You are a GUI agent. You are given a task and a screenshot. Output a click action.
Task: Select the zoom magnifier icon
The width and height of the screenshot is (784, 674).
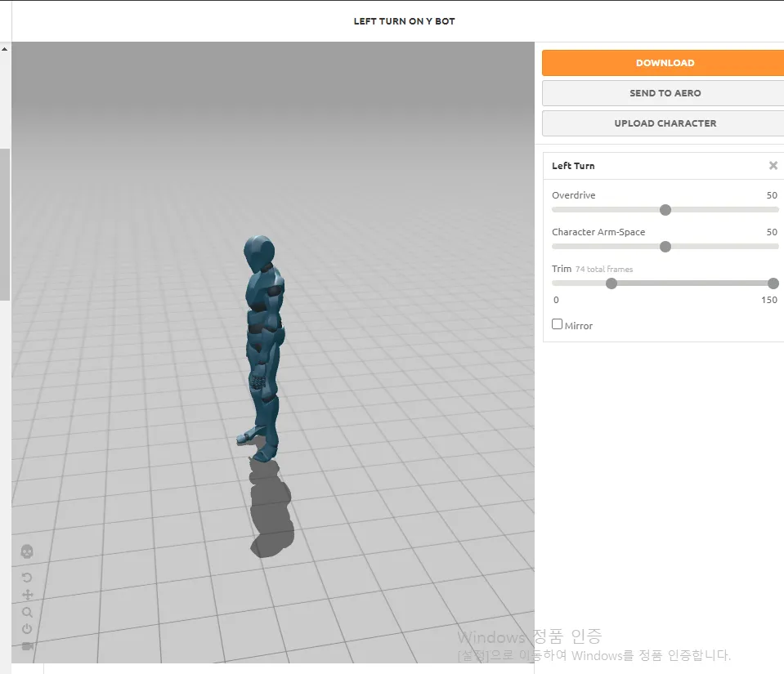pos(27,612)
